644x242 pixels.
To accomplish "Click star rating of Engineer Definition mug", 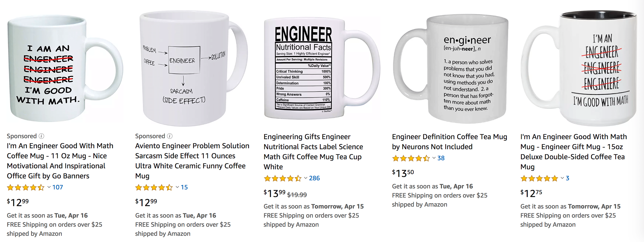I will pos(411,158).
